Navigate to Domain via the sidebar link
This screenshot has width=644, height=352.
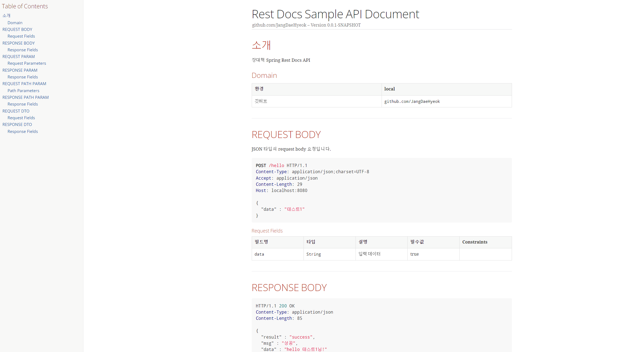(15, 23)
